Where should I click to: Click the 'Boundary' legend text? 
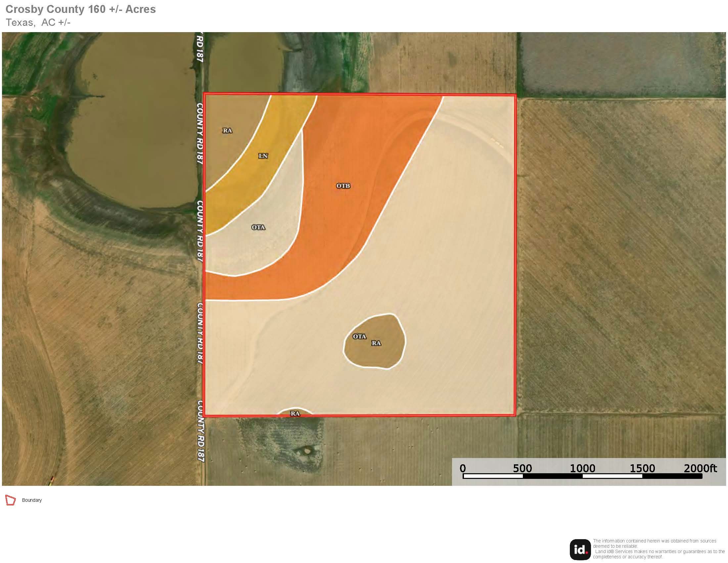point(32,500)
